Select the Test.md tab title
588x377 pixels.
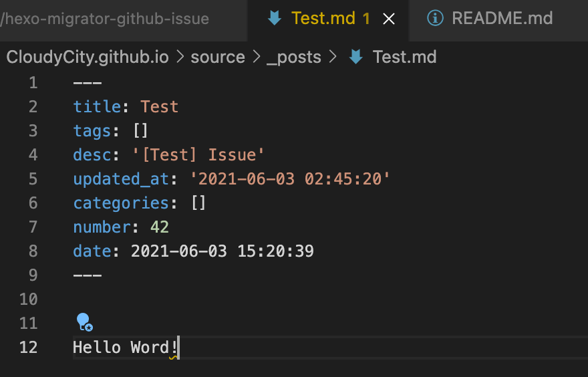pyautogui.click(x=323, y=18)
